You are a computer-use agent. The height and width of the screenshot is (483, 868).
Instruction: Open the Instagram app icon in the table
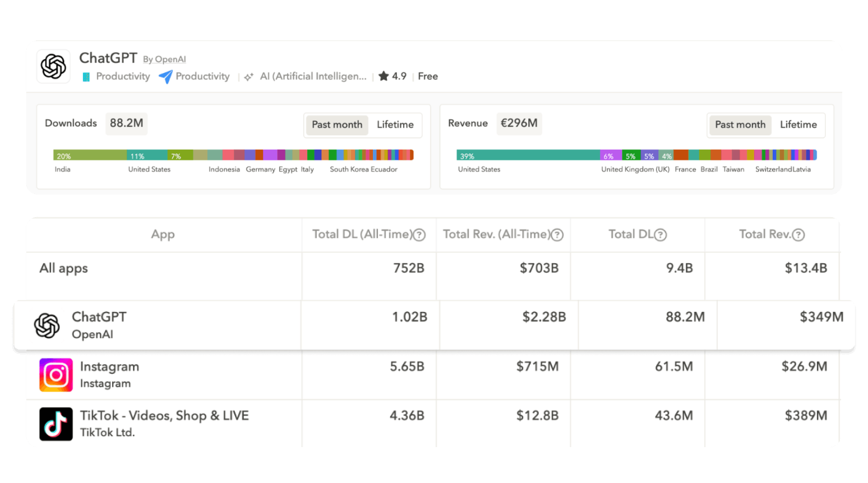pyautogui.click(x=56, y=374)
